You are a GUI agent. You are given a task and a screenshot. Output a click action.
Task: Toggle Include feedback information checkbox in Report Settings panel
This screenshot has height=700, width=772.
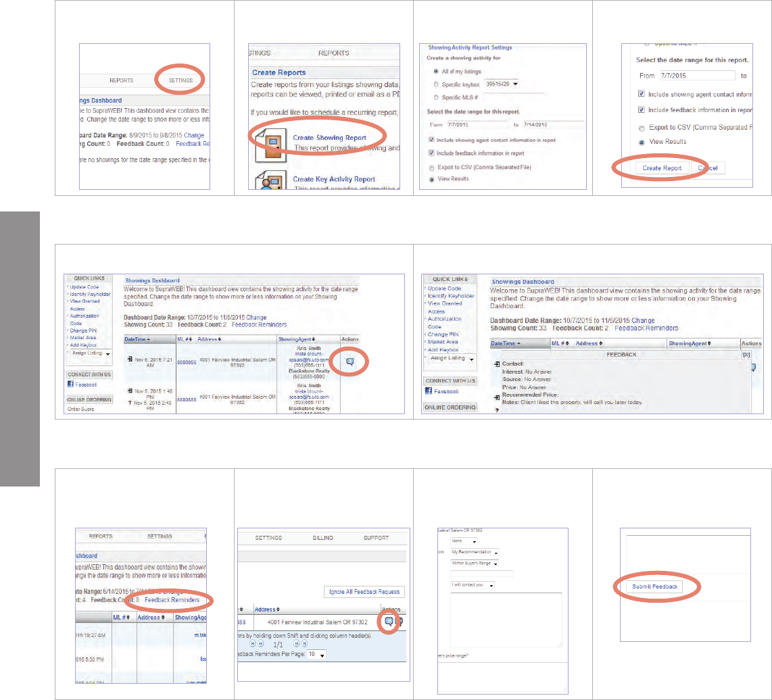click(x=431, y=153)
